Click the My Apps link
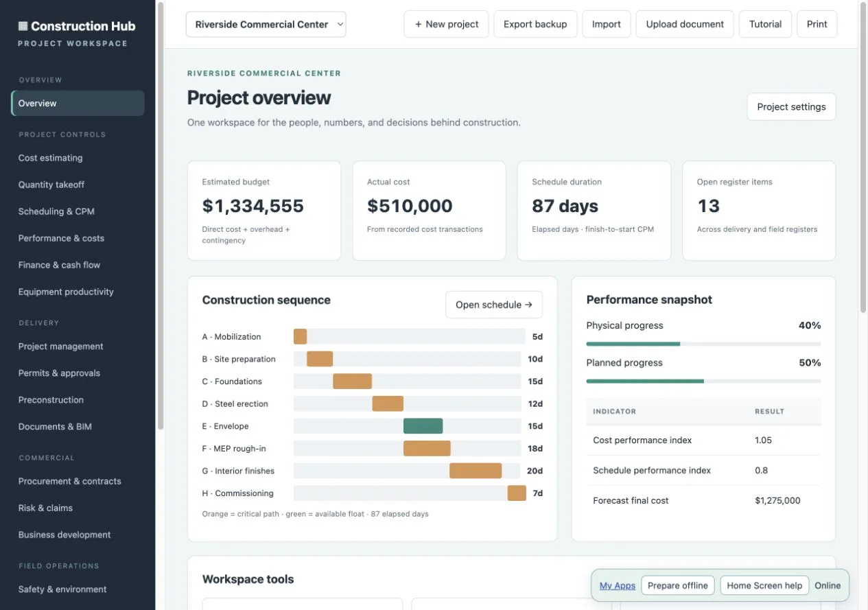The width and height of the screenshot is (868, 610). pos(618,585)
